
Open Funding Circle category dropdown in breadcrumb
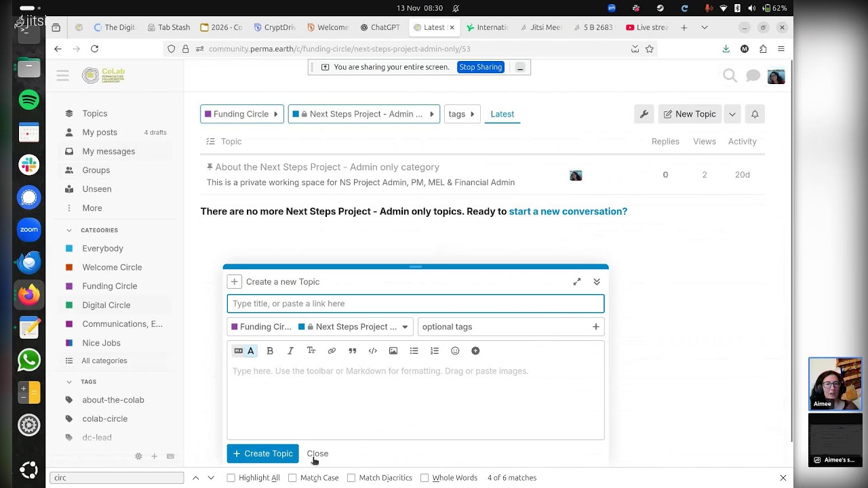(242, 114)
